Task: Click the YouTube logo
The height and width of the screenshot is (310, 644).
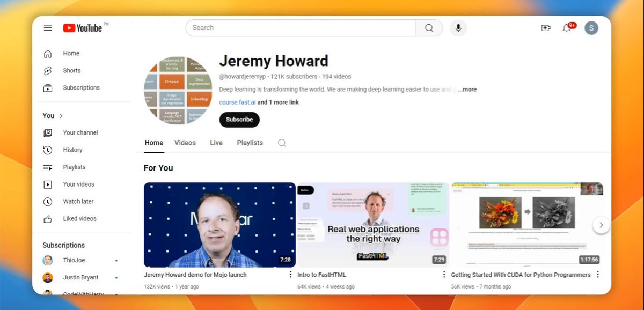Action: (x=83, y=28)
